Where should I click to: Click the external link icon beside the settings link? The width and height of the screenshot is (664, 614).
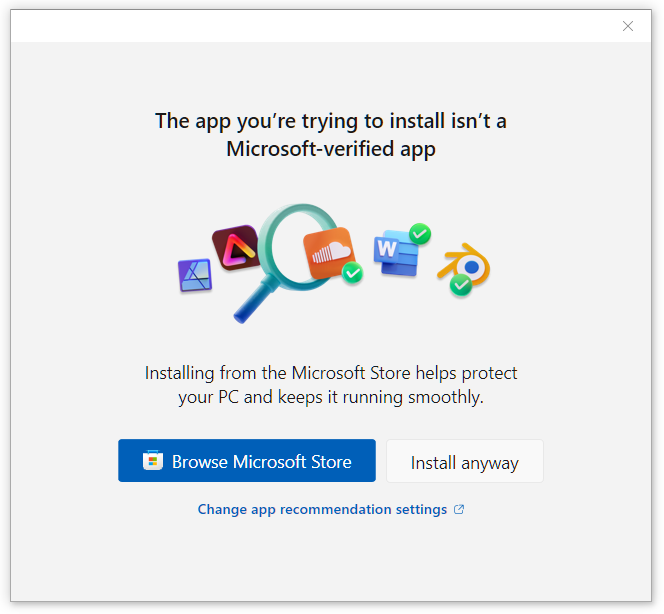459,509
